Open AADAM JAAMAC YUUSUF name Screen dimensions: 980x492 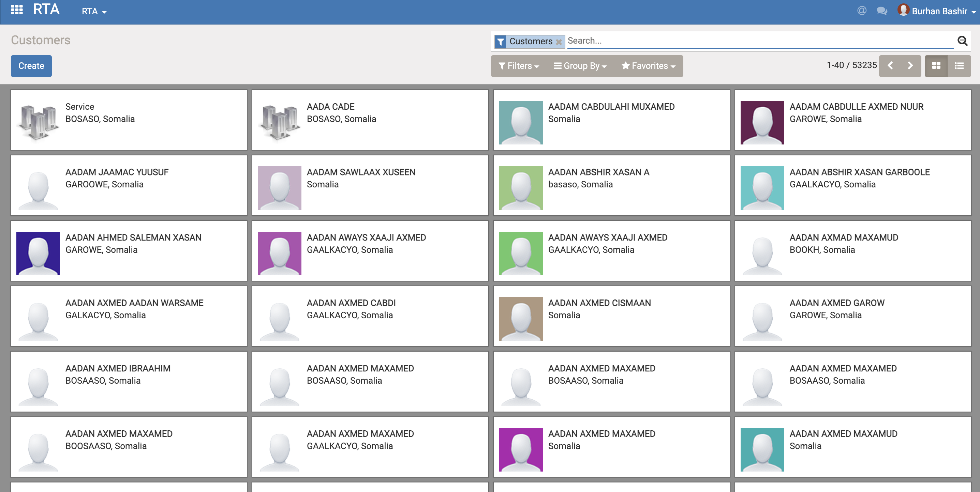pos(117,172)
